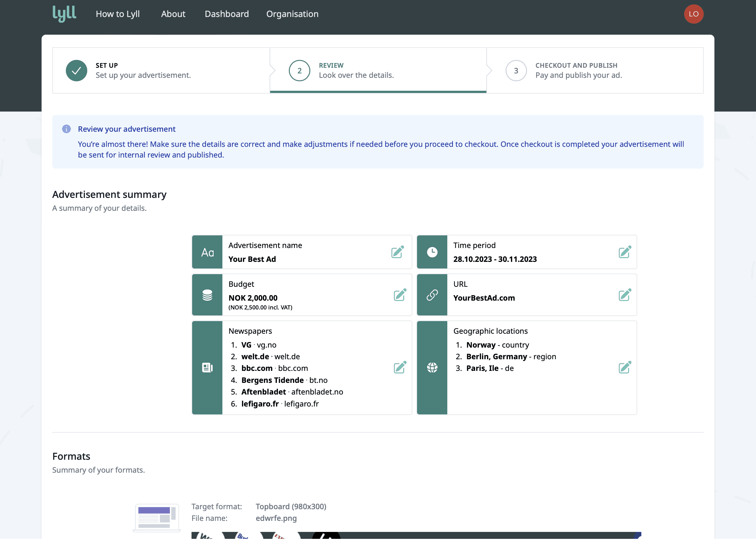The width and height of the screenshot is (756, 542).
Task: Select the bbc.com newspaper entry
Action: click(274, 368)
